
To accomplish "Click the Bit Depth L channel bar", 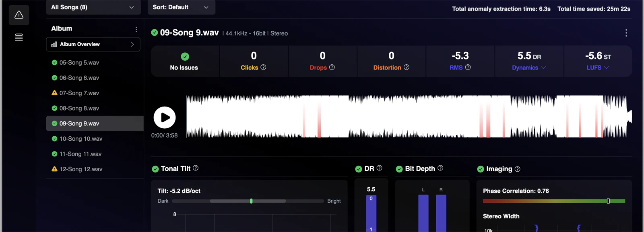I will 423,213.
